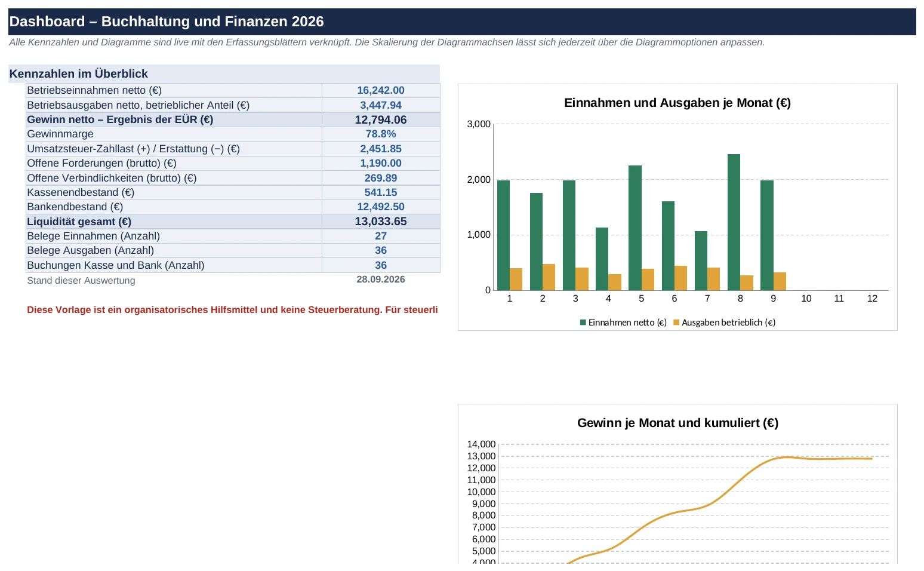924x571 pixels.
Task: Select the 'Betriebseinnahmen netto (€)' label cell
Action: [174, 90]
